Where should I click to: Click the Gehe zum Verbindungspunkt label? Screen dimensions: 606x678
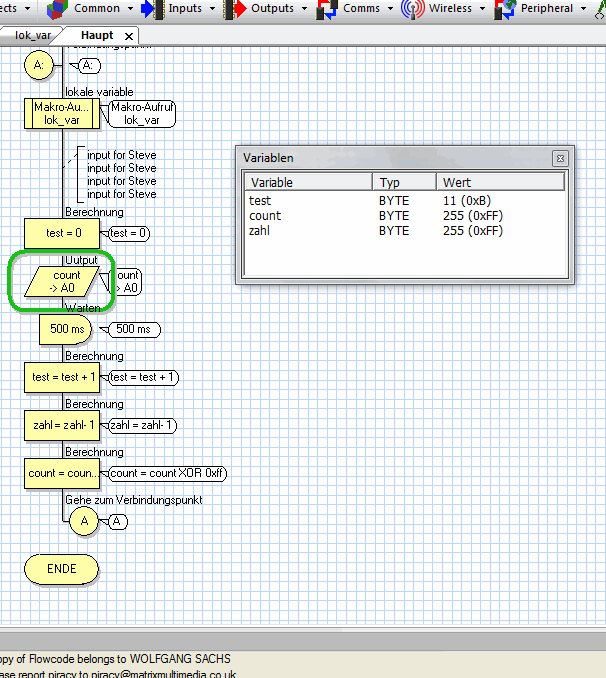(x=134, y=500)
